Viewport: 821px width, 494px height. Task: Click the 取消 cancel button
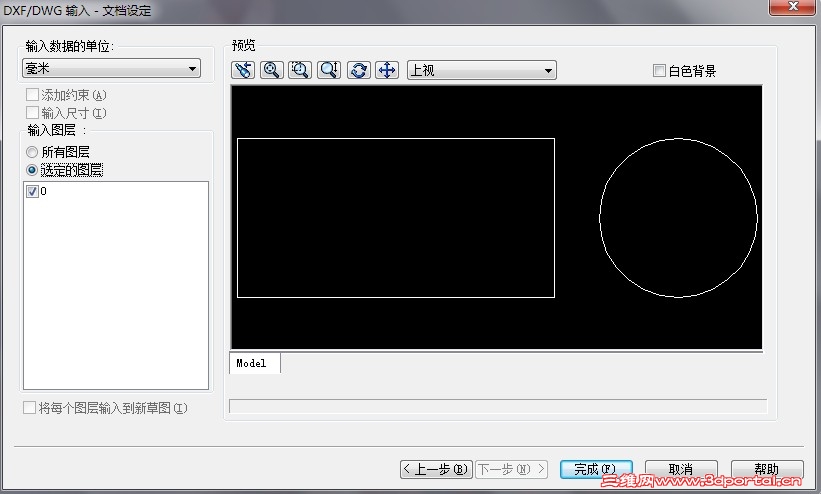(681, 469)
